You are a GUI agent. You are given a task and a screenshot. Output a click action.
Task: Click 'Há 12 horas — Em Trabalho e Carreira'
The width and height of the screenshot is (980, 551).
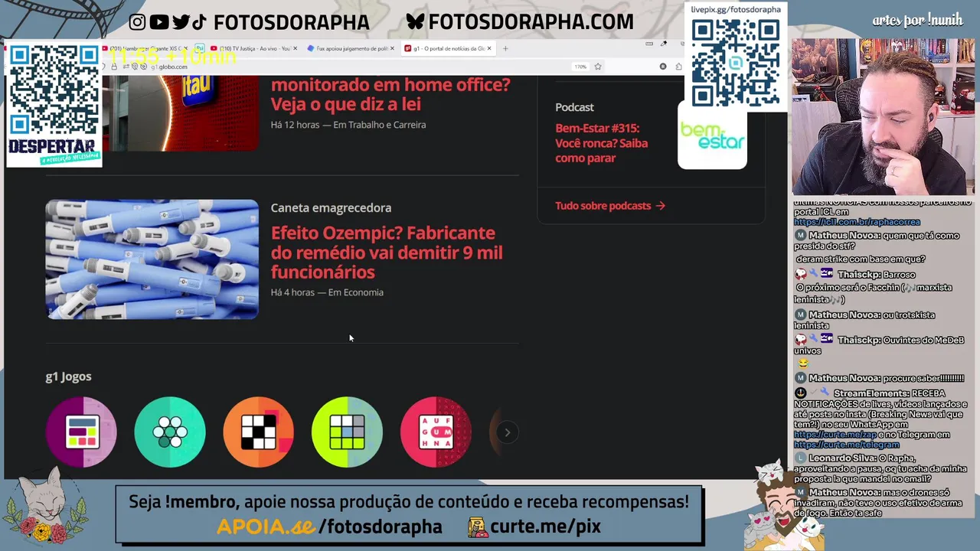click(x=348, y=125)
